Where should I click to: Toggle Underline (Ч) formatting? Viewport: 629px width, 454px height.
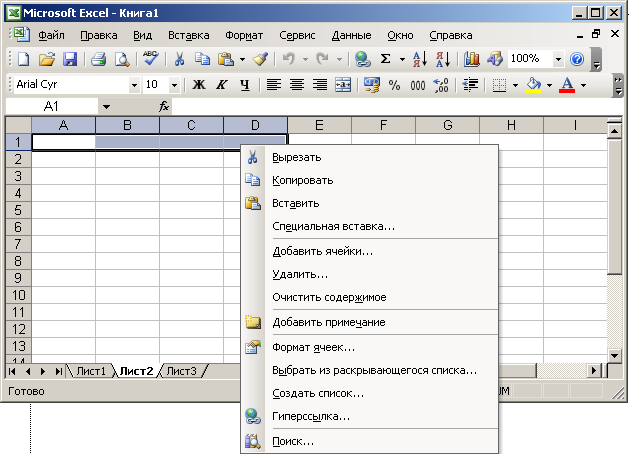click(245, 85)
